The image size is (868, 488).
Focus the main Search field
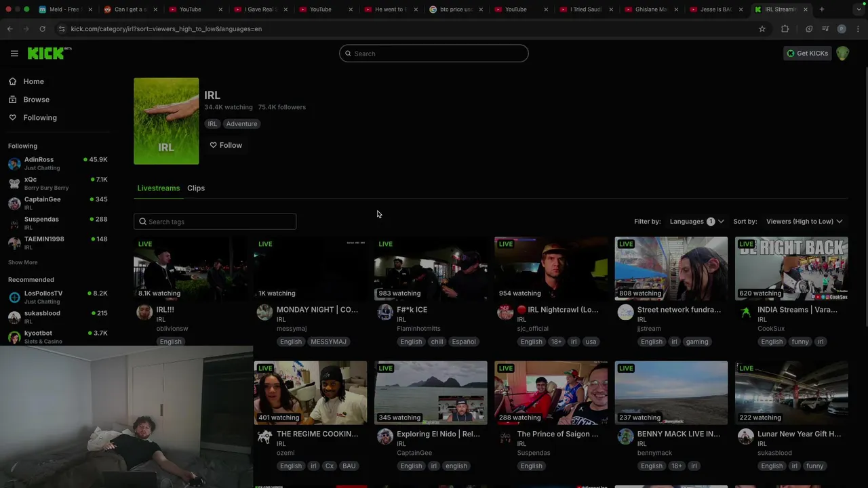pyautogui.click(x=434, y=54)
